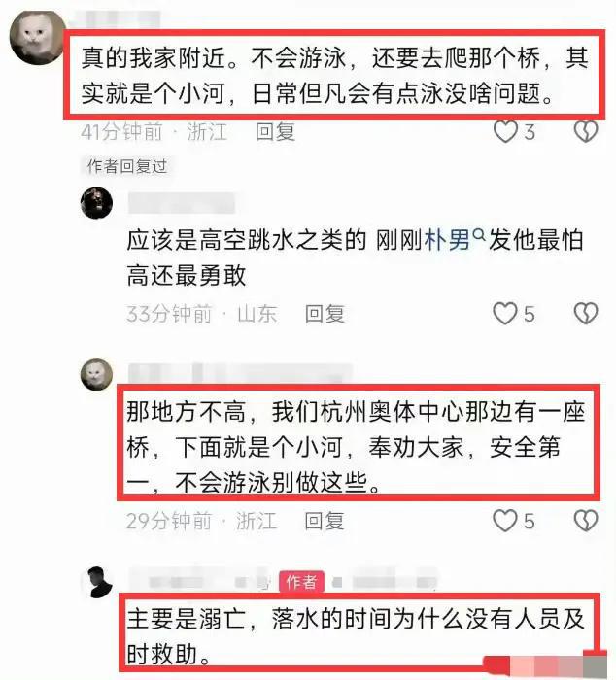Screen dimensions: 616x680
Task: Open the author's profile avatar in black
Action: pos(98,582)
